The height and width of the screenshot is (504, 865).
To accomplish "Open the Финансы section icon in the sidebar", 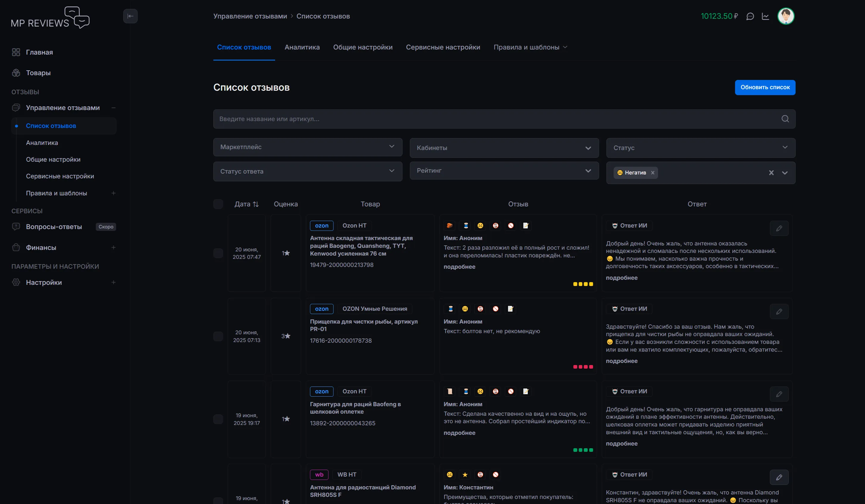I will tap(16, 247).
